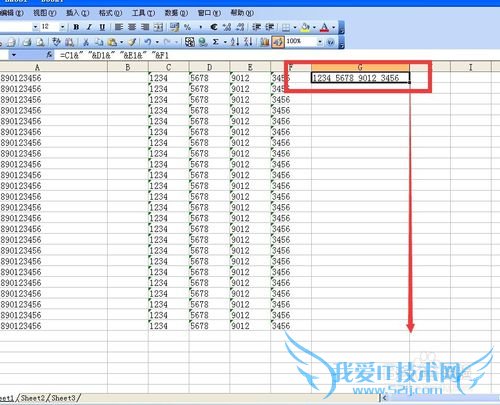
Task: Toggle Drawing toolbar
Action: click(x=278, y=42)
